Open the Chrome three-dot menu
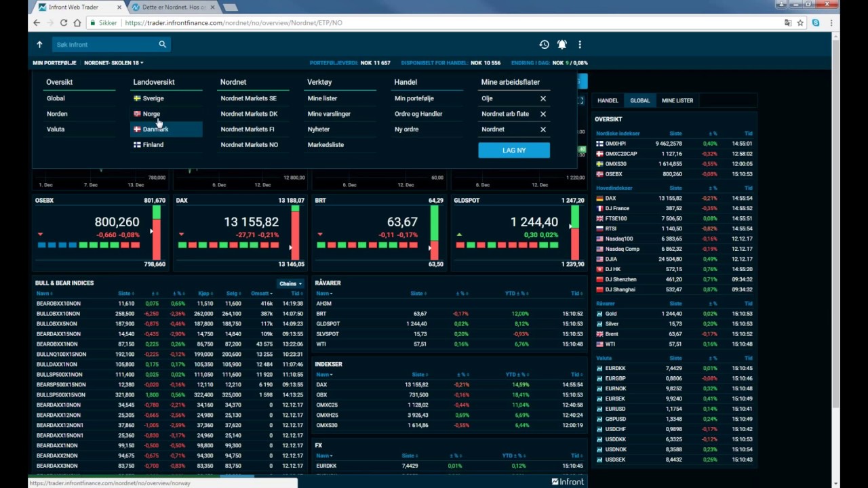 pyautogui.click(x=831, y=22)
